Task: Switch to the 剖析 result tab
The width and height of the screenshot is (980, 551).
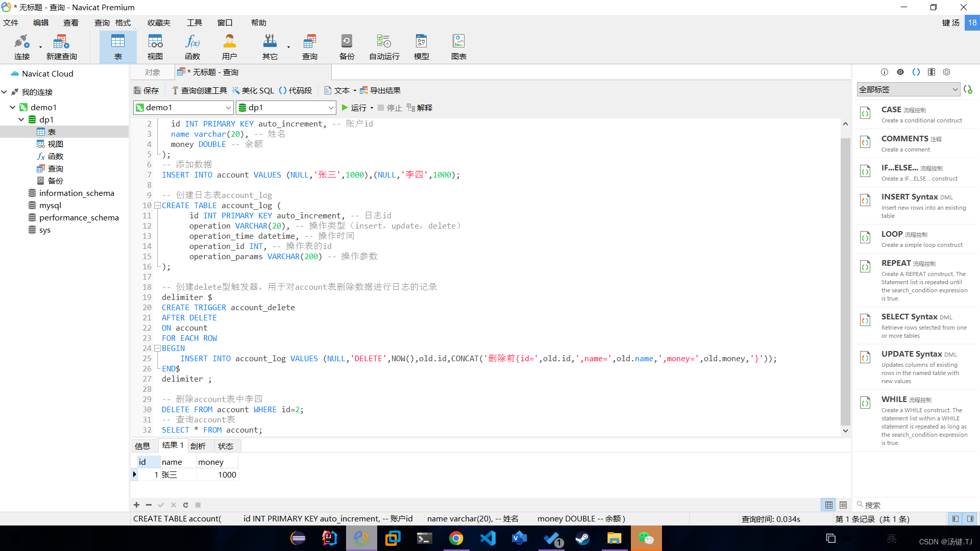Action: tap(198, 446)
